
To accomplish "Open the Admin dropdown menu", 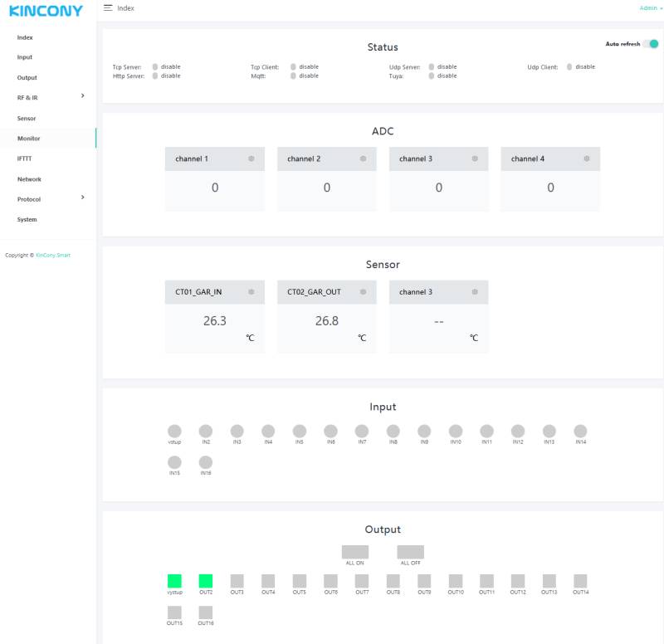I will [650, 7].
